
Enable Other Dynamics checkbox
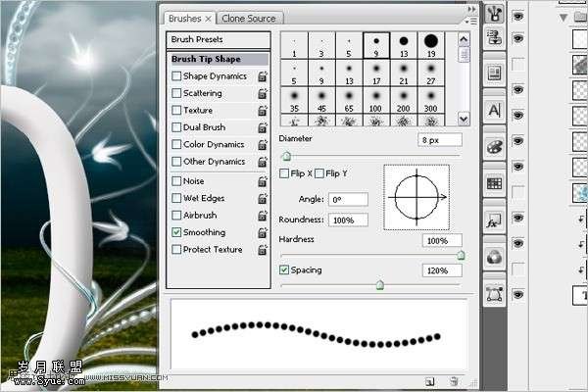(176, 162)
